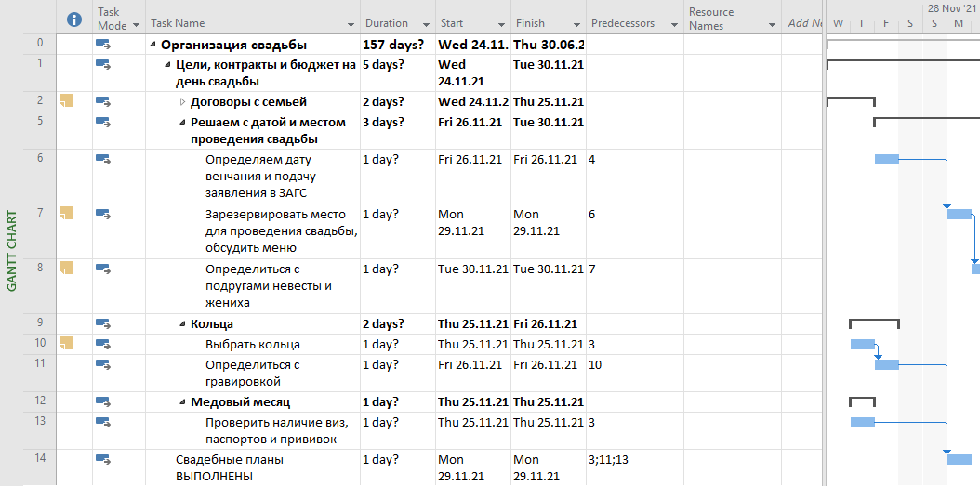Collapse the Медовый месяц summary task

[x=182, y=402]
